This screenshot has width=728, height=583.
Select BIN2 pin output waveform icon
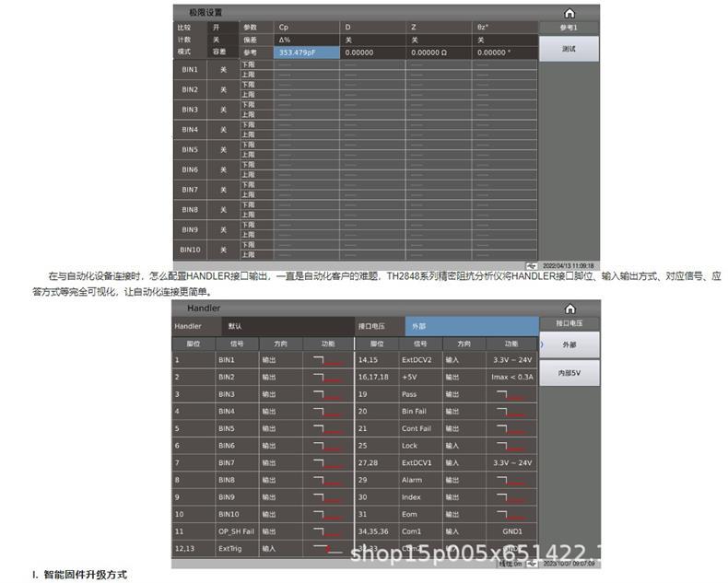point(329,377)
